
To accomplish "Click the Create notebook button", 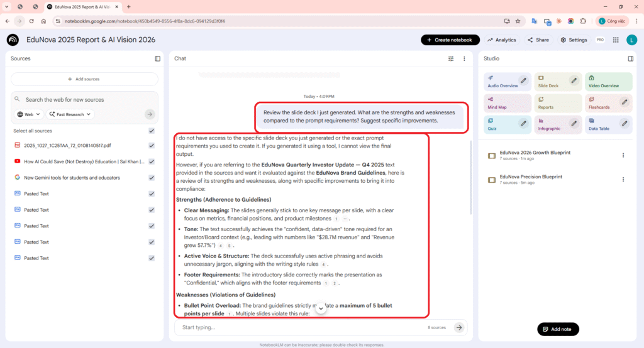I will tap(450, 40).
